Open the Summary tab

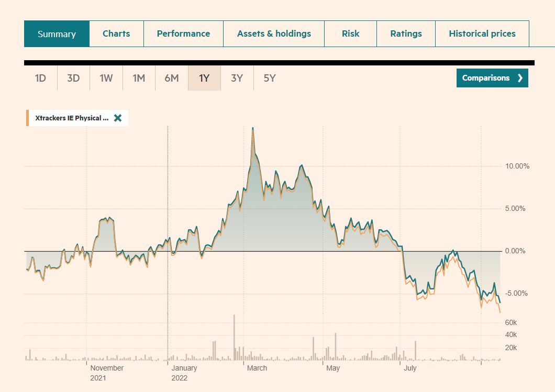click(x=57, y=34)
